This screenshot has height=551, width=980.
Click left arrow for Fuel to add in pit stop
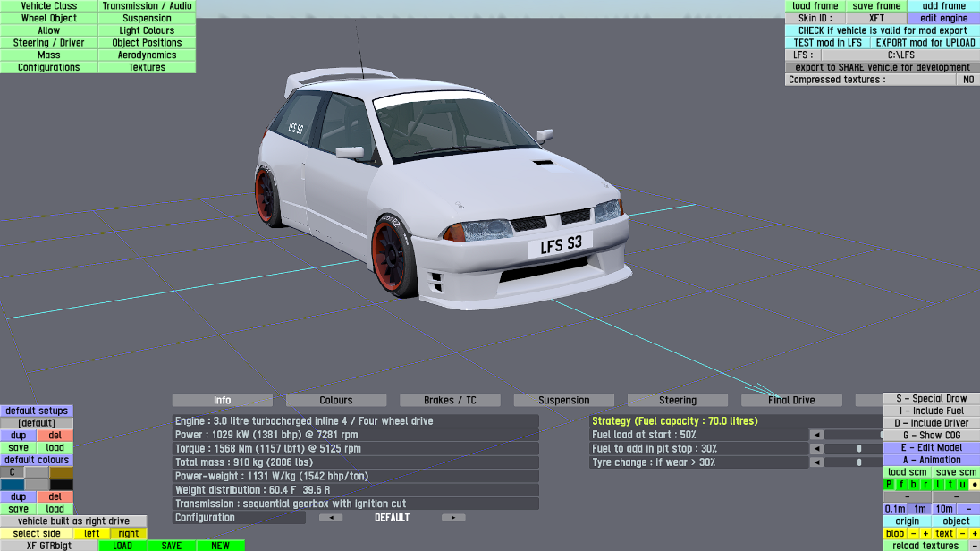(816, 448)
